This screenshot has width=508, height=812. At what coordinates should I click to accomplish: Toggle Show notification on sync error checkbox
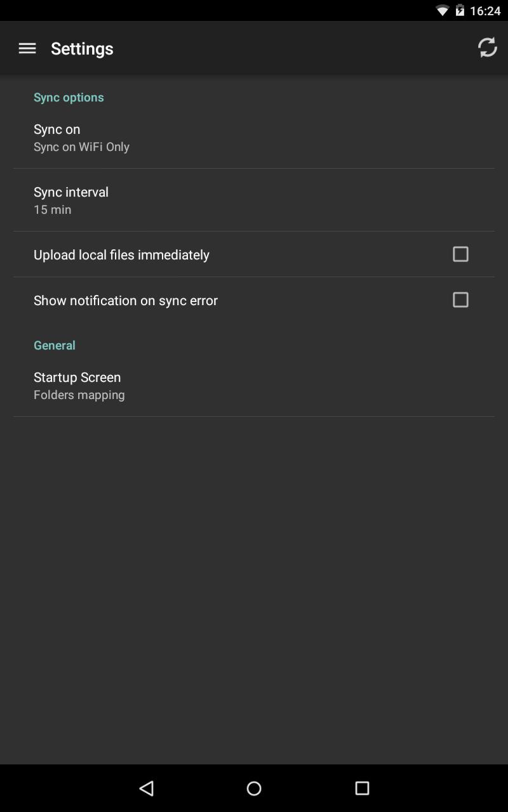click(x=460, y=300)
